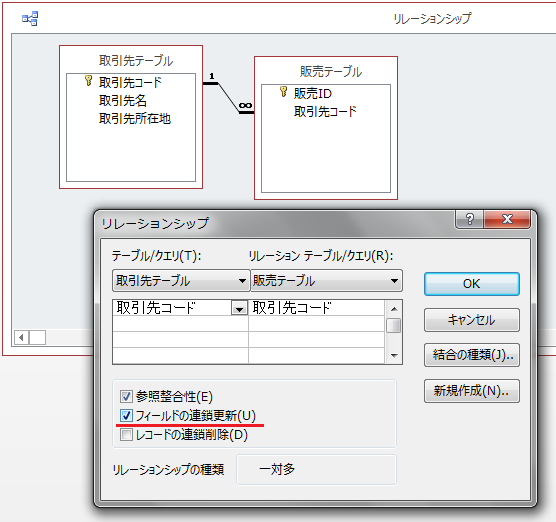Click the left scroll arrow of the relationships window
The image size is (556, 522).
[22, 337]
